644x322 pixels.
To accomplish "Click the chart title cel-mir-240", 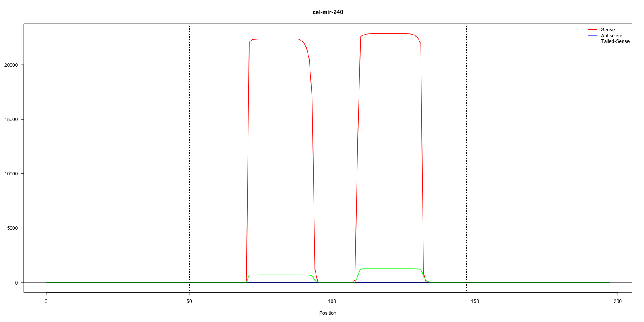I will [x=328, y=12].
